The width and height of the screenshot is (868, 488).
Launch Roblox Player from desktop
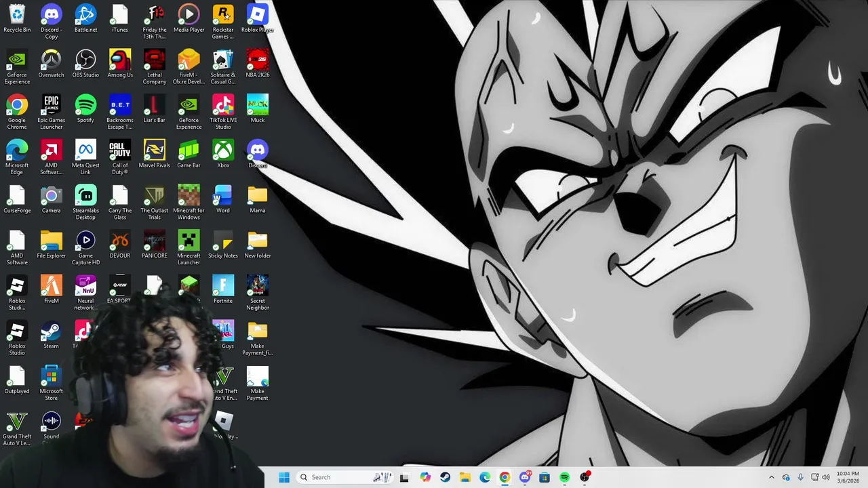258,18
